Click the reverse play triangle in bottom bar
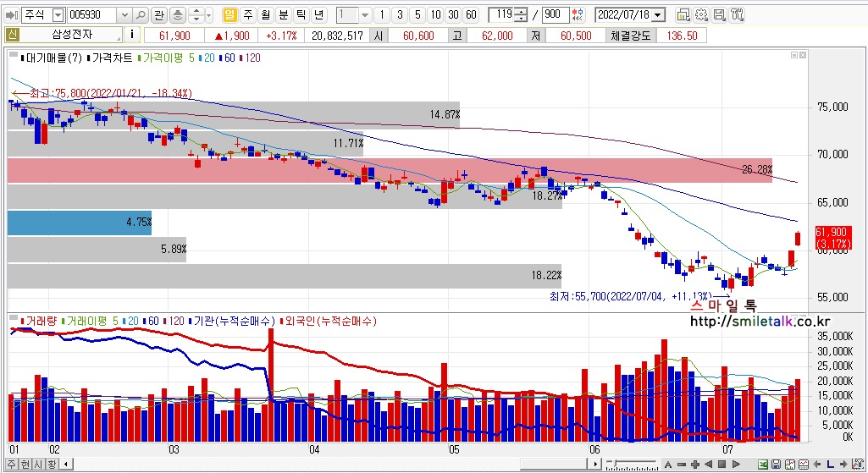The image size is (868, 473). click(x=708, y=465)
